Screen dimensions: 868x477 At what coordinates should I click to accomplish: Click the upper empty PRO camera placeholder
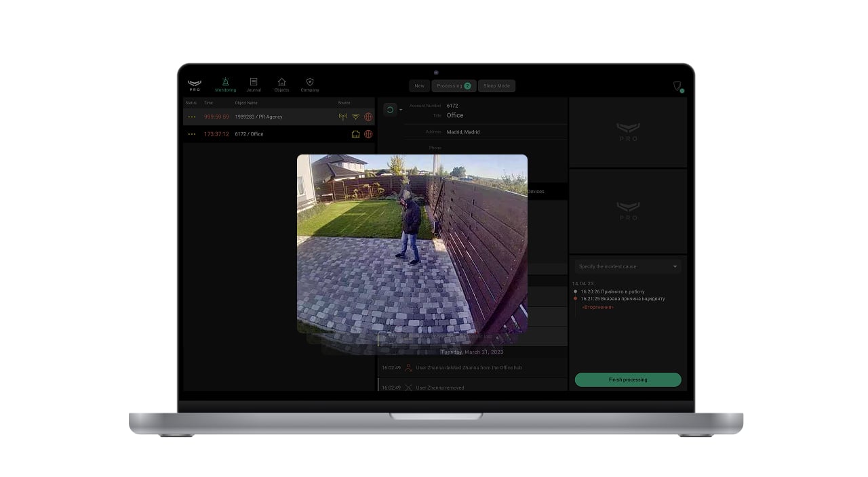click(628, 132)
